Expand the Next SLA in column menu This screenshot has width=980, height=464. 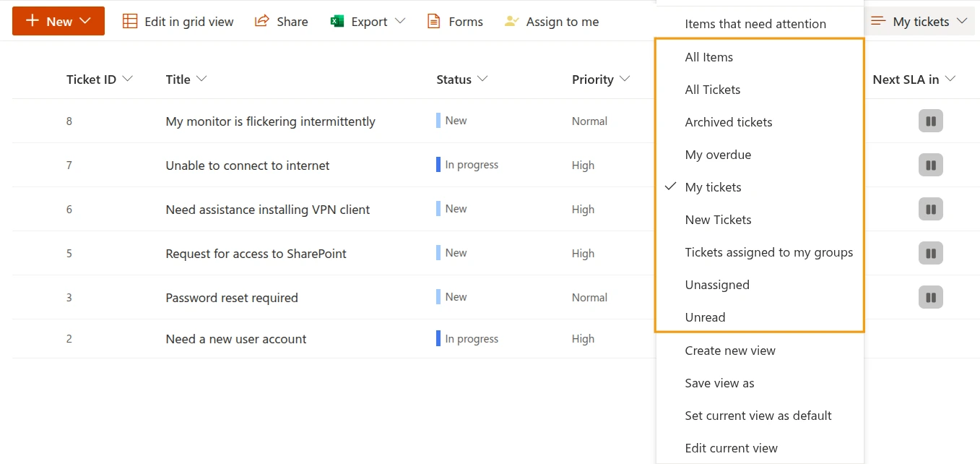[x=950, y=79]
